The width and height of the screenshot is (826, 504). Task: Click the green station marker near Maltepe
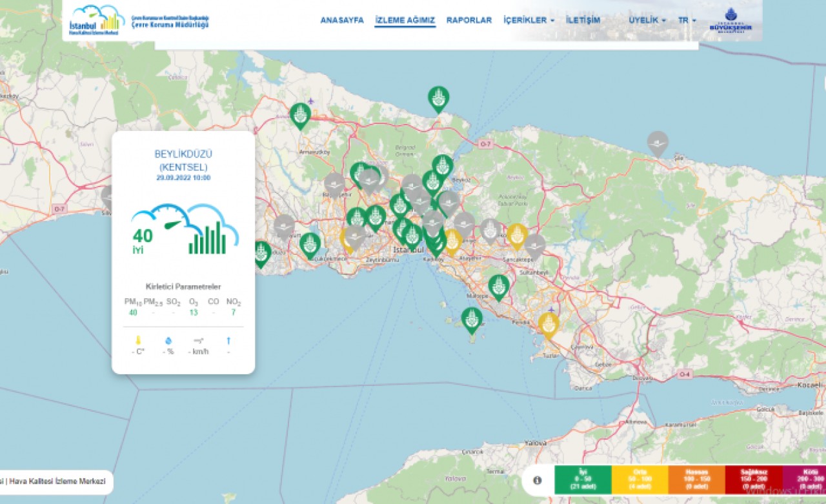pyautogui.click(x=499, y=286)
